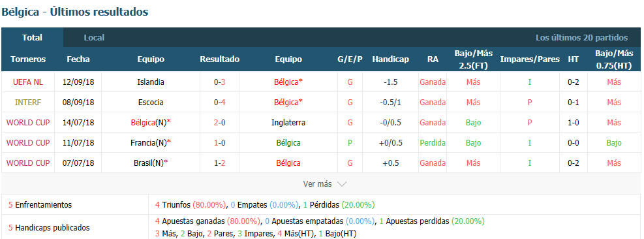644x239 pixels.
Task: Click the 0-4 result against Escocia
Action: coord(220,102)
